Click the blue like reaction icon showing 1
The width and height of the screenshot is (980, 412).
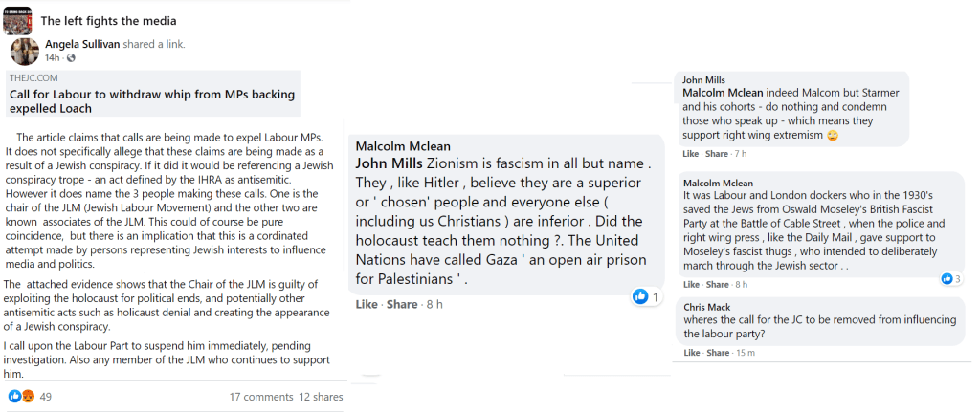pos(640,297)
